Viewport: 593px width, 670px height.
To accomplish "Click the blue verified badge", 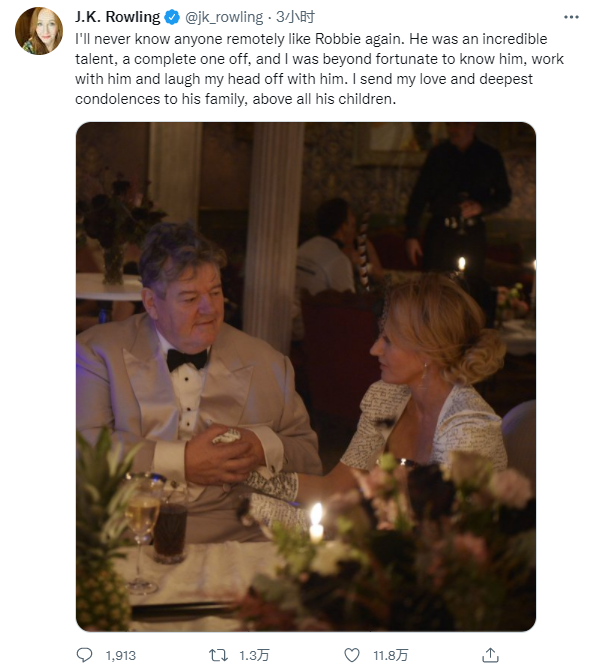I will 172,17.
